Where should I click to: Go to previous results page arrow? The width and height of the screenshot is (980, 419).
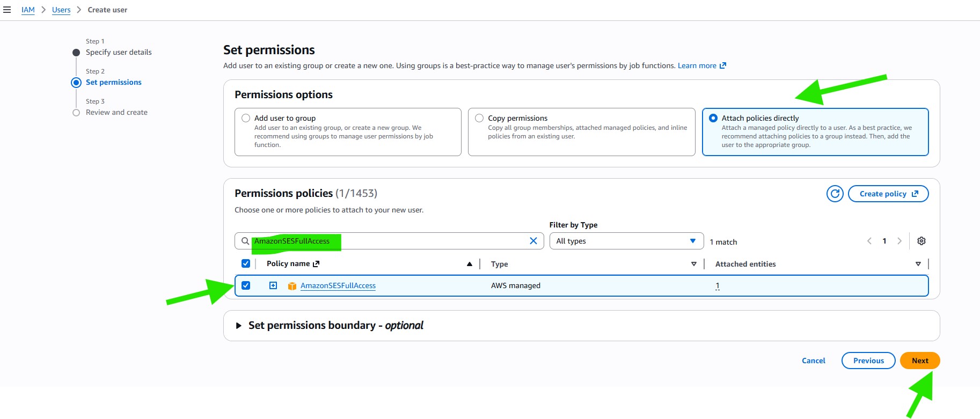pos(869,241)
